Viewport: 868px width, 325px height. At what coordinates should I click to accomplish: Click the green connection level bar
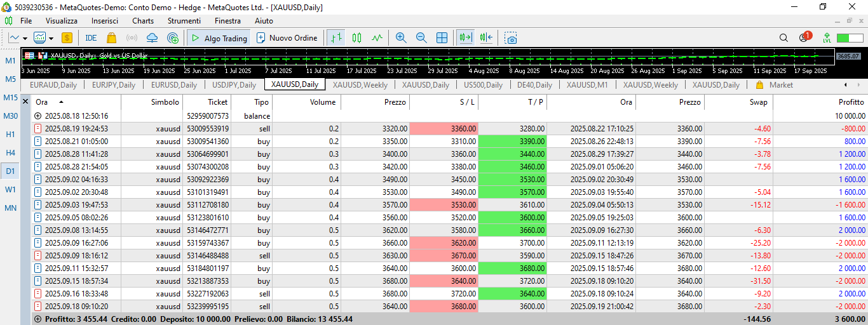point(850,38)
